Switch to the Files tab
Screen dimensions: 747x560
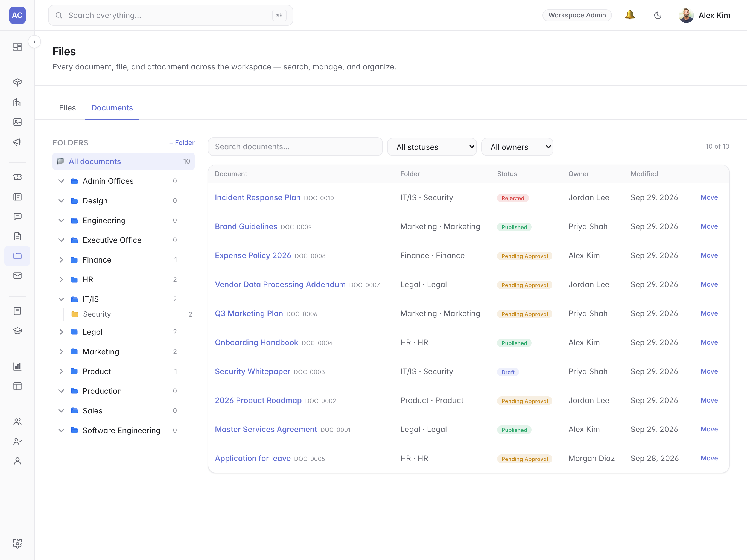(67, 108)
